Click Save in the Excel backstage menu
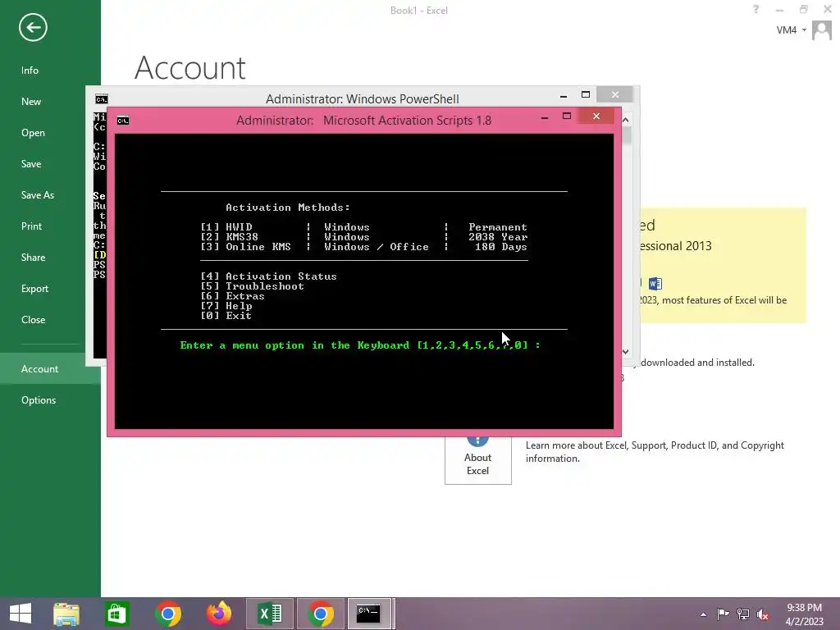Screen dimensions: 840x630 click(31, 163)
